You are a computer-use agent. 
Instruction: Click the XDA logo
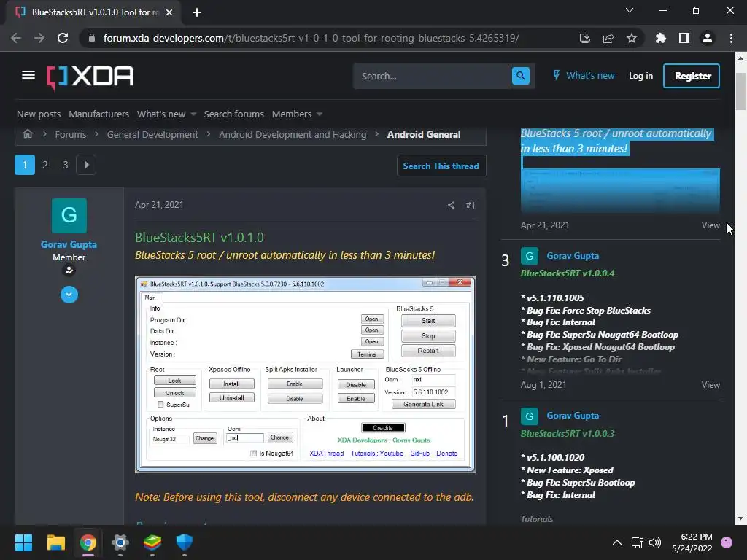(x=90, y=77)
